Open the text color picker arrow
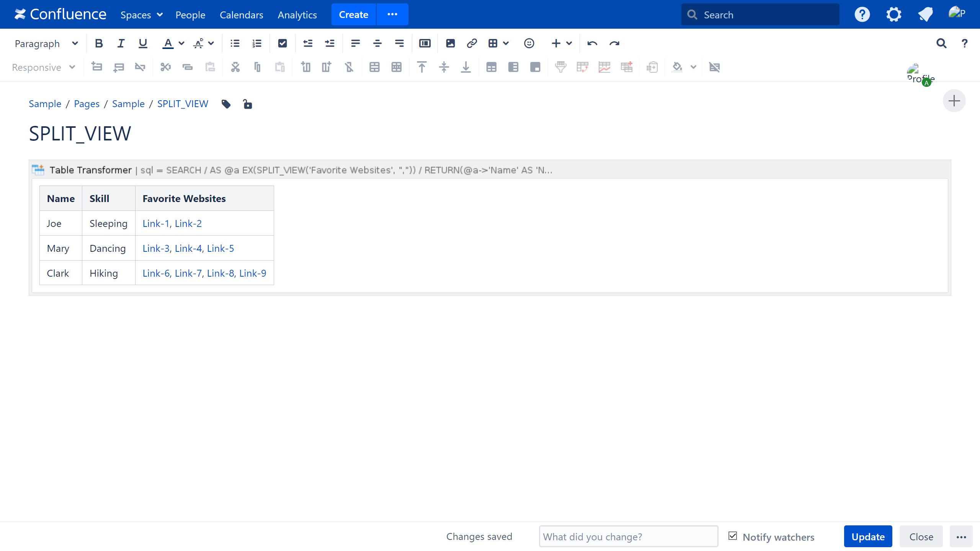This screenshot has width=980, height=551. click(x=181, y=43)
